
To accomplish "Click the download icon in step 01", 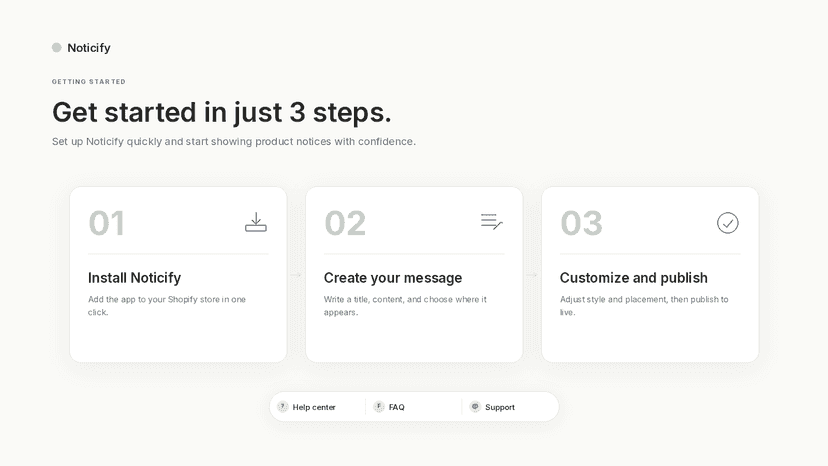I will (x=256, y=222).
